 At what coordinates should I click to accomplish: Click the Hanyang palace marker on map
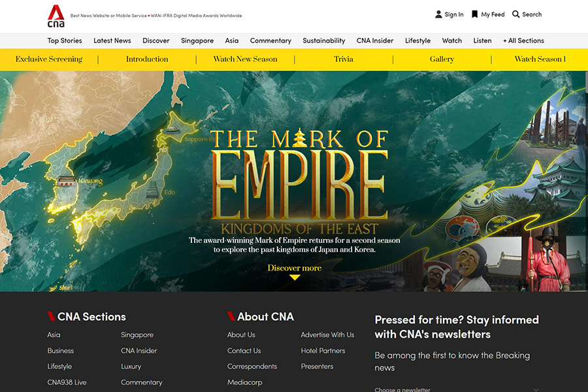point(67,182)
